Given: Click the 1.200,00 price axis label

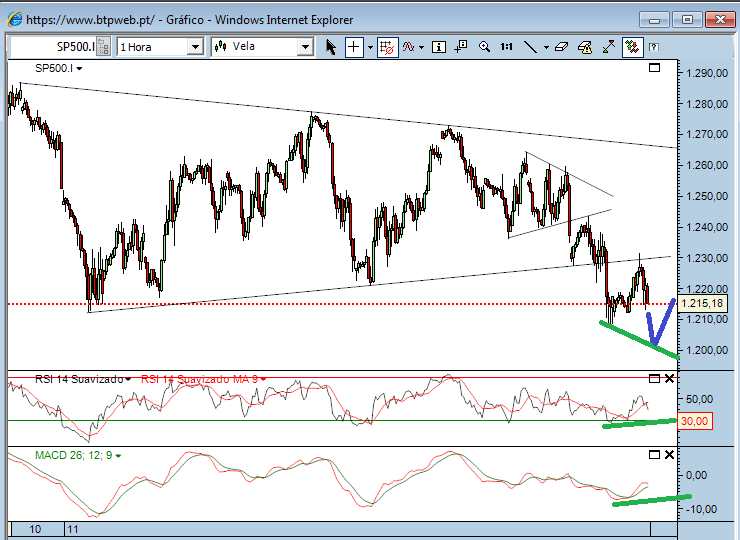Looking at the screenshot, I should tap(707, 350).
